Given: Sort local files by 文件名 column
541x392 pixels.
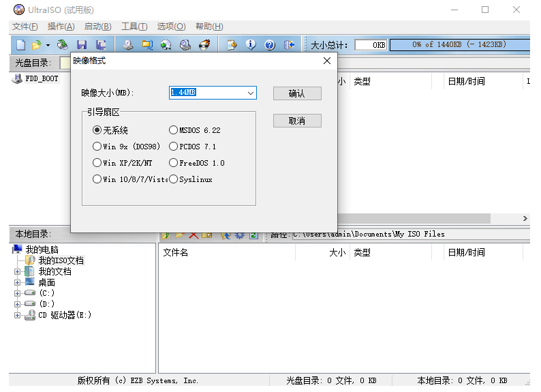Looking at the screenshot, I should click(226, 253).
